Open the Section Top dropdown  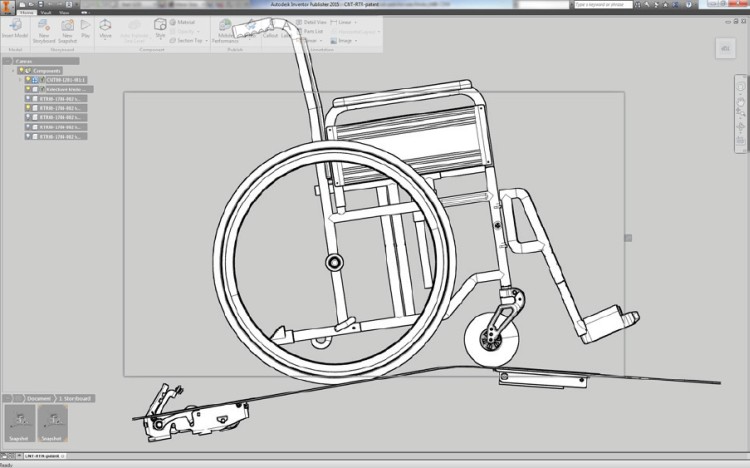(x=190, y=41)
